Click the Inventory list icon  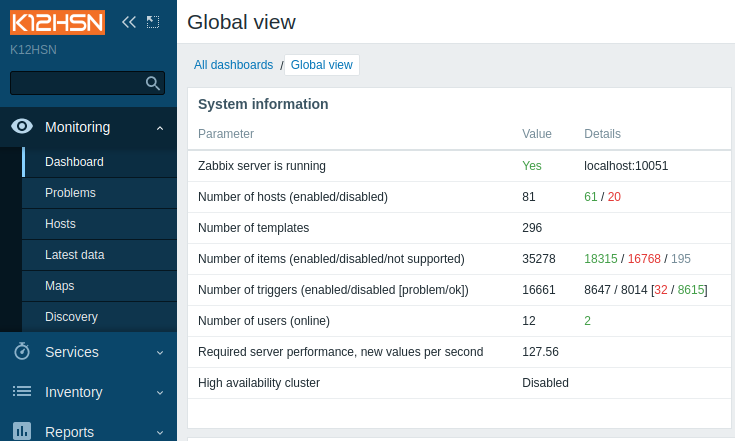coord(22,391)
